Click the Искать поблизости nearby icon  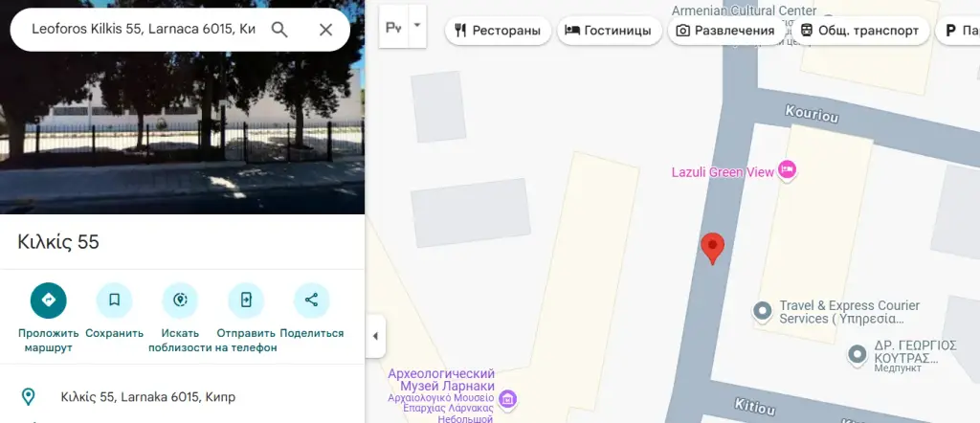[x=180, y=301]
